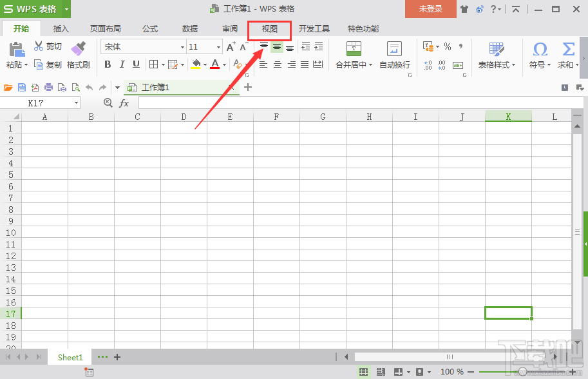The height and width of the screenshot is (379, 588).
Task: Click the Sheet1 worksheet tab
Action: [70, 356]
